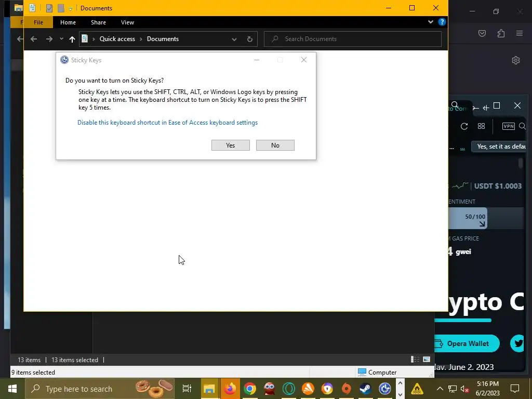The image size is (532, 399).
Task: Open Explorer help with the question mark icon
Action: (442, 22)
